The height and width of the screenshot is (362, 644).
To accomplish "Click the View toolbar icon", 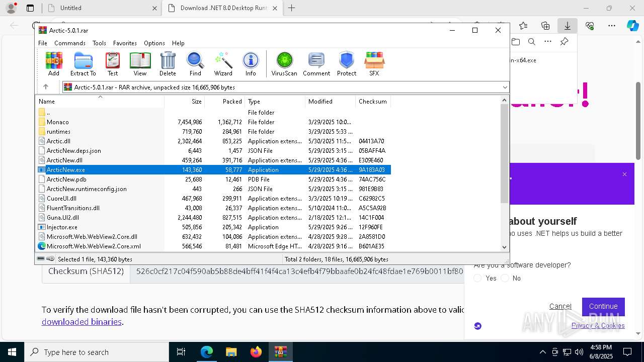I will (140, 64).
